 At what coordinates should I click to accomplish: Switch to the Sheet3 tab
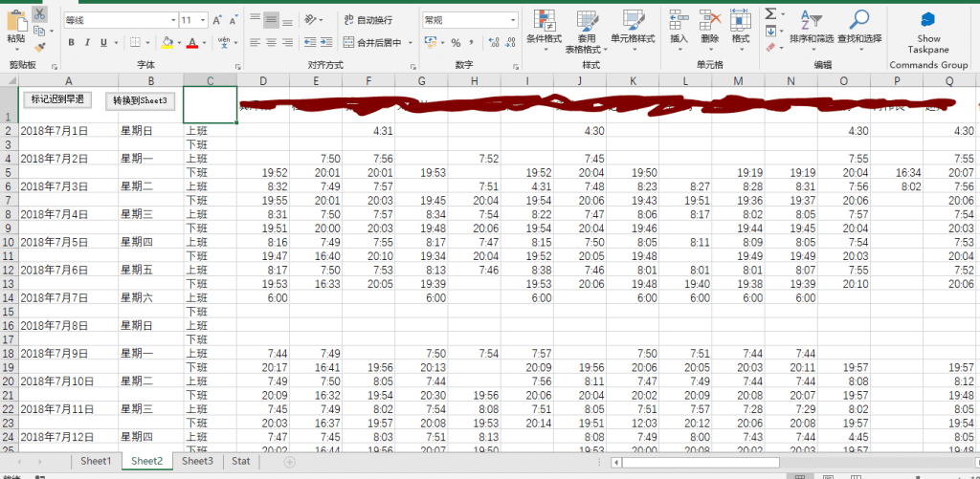click(x=197, y=461)
